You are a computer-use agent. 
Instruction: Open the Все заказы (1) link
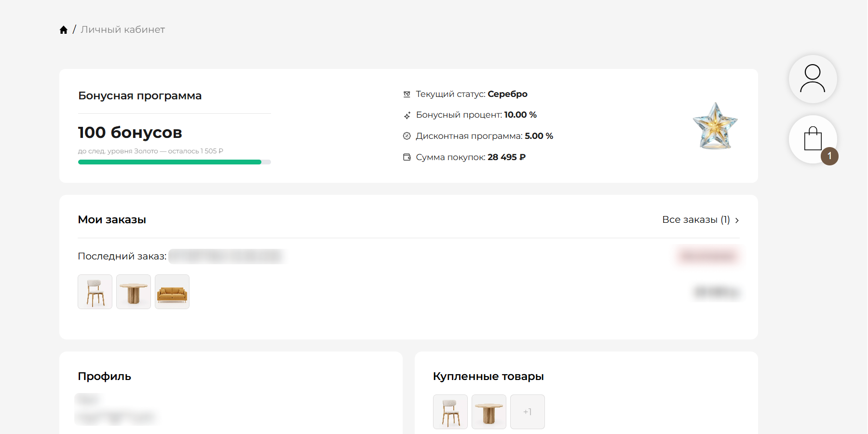[696, 220]
